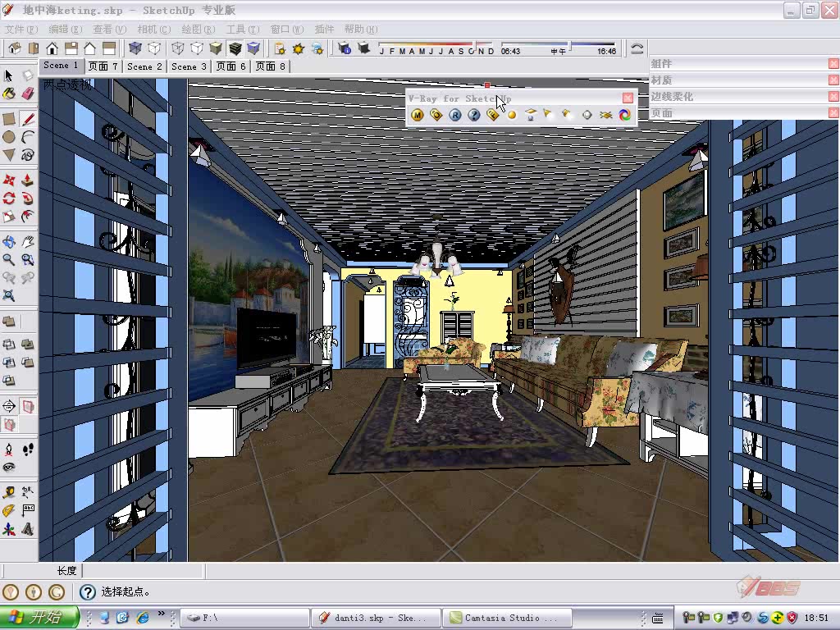The width and height of the screenshot is (840, 630).
Task: Open the V-Ray Material editor
Action: point(417,115)
